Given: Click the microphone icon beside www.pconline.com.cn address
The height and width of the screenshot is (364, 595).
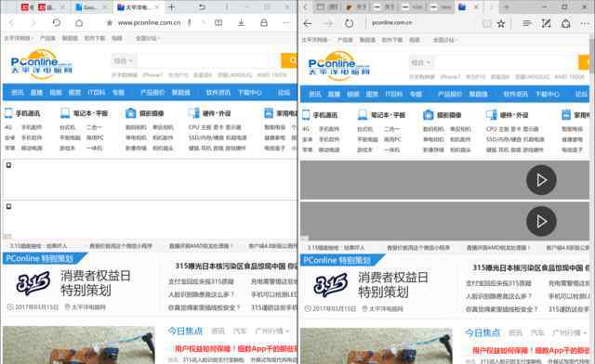Looking at the screenshot, I should point(189,22).
